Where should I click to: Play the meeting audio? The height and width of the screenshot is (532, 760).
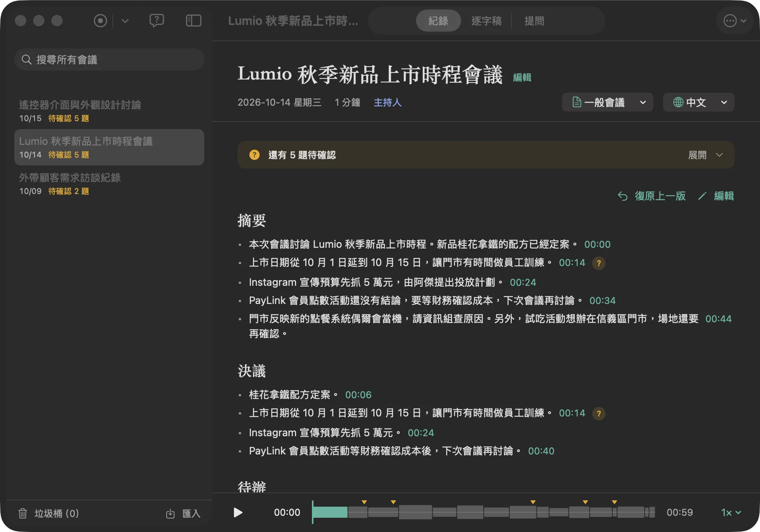pyautogui.click(x=238, y=513)
